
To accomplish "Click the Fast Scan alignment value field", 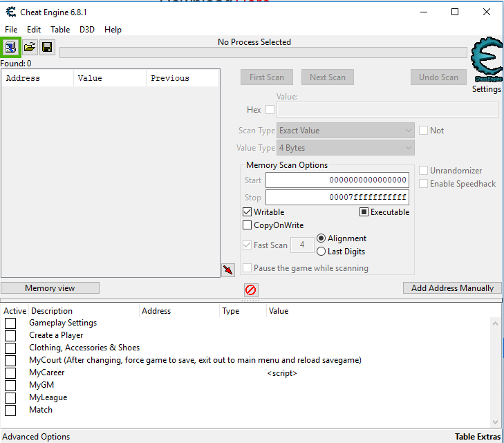I will point(302,245).
